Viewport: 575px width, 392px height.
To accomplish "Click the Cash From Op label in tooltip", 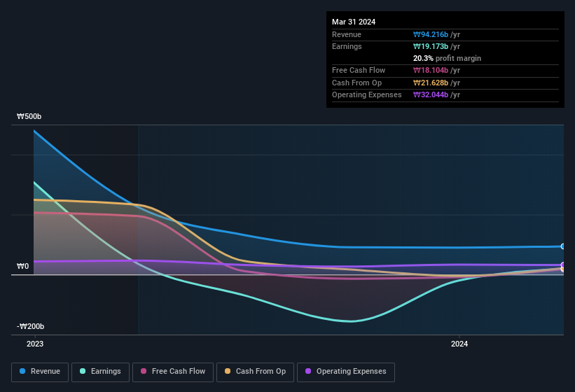I will point(356,83).
